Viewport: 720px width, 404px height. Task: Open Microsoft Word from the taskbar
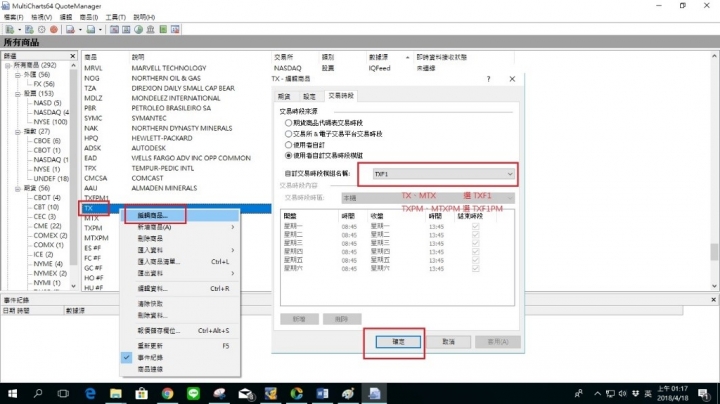(322, 393)
